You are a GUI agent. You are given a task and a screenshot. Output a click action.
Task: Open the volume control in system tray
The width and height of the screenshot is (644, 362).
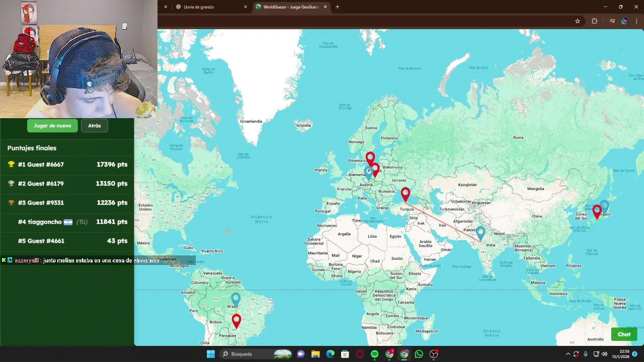pyautogui.click(x=604, y=354)
